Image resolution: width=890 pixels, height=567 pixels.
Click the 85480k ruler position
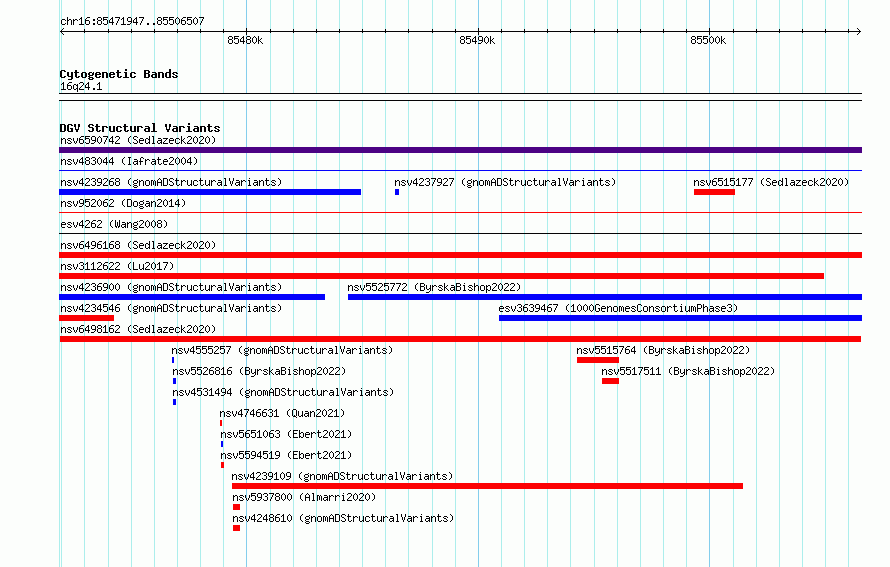(x=245, y=40)
